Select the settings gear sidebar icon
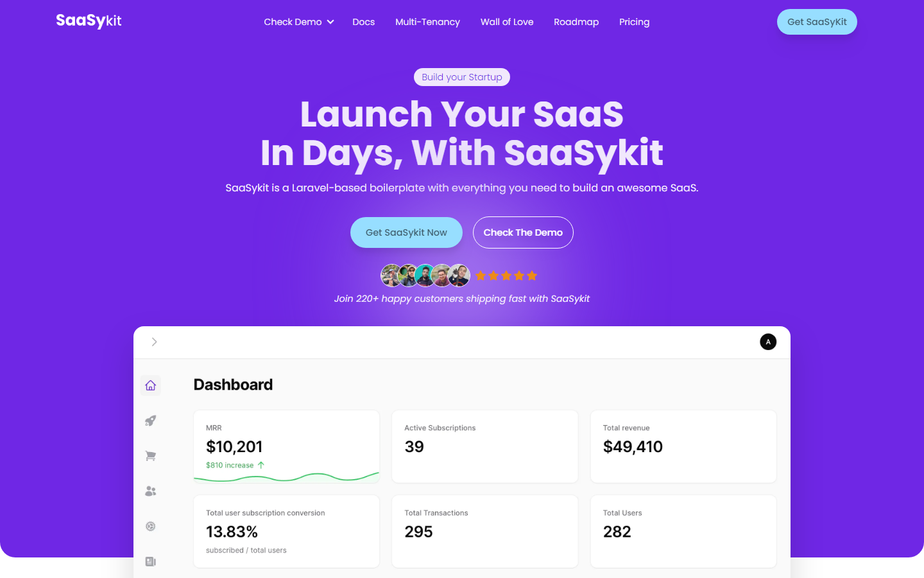Image resolution: width=924 pixels, height=578 pixels. 151,527
